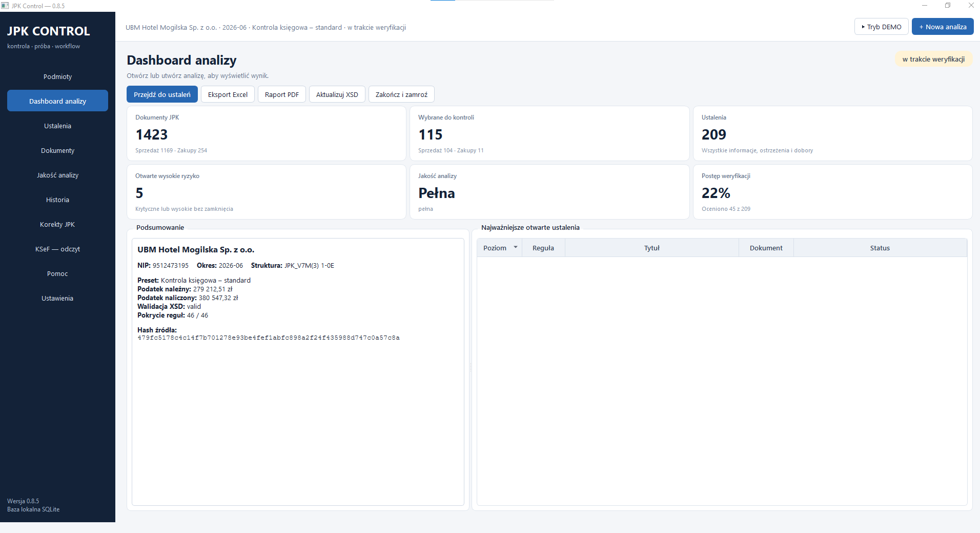
Task: Click the Podatek naliczony amount 380 547,32 zł
Action: pyautogui.click(x=218, y=298)
